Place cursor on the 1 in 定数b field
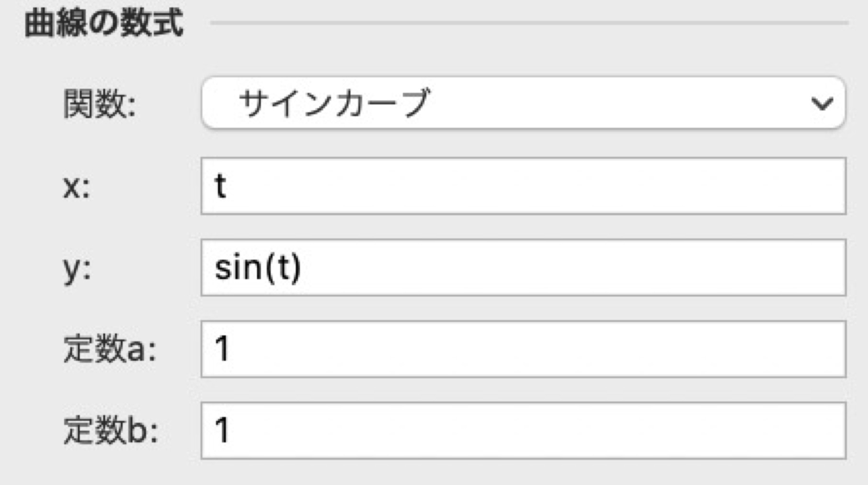This screenshot has height=485, width=868. click(x=222, y=430)
